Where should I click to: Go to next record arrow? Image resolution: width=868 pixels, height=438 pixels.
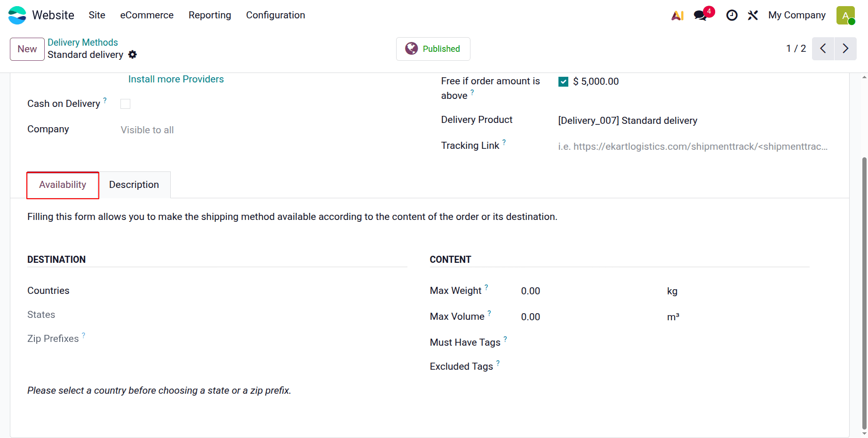(x=845, y=49)
